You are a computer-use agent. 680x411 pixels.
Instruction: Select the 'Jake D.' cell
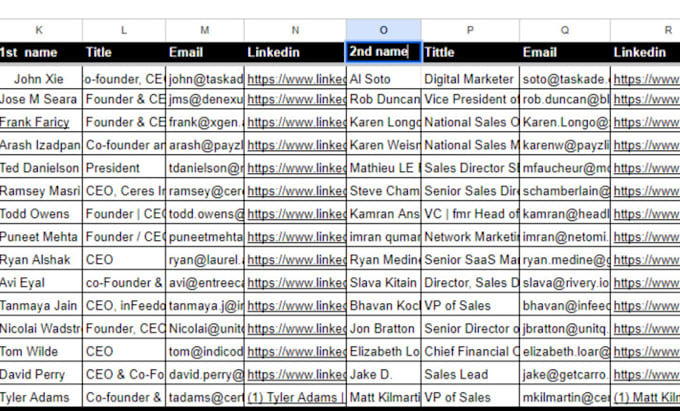pos(383,374)
